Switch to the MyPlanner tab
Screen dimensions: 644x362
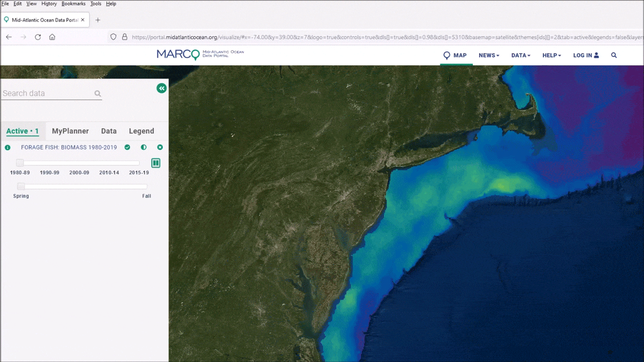click(70, 131)
